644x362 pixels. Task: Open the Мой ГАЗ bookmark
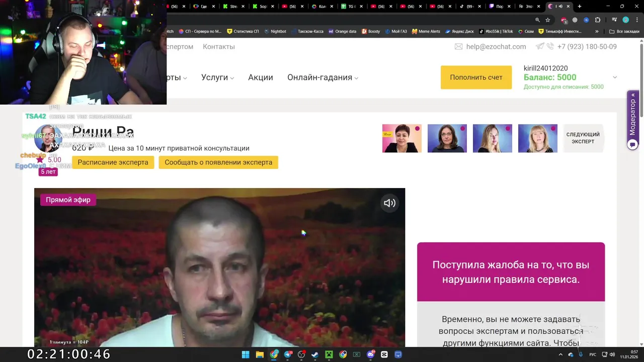[396, 31]
